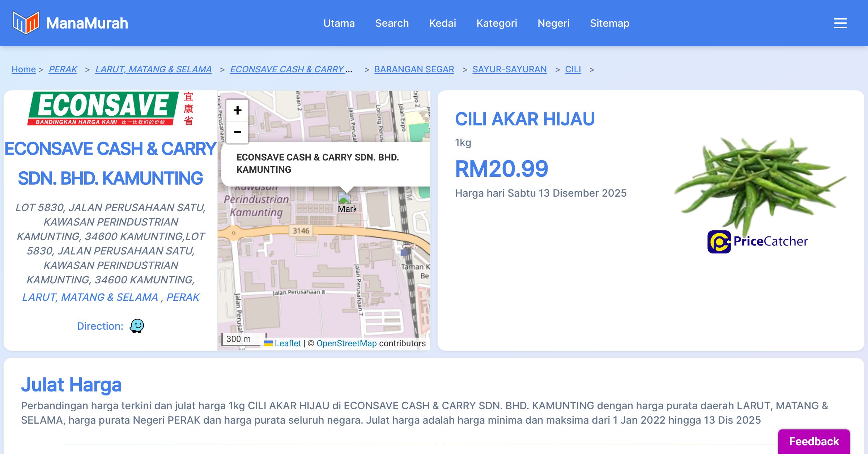Navigate to the Negeri page
This screenshot has width=868, height=454.
pyautogui.click(x=553, y=23)
